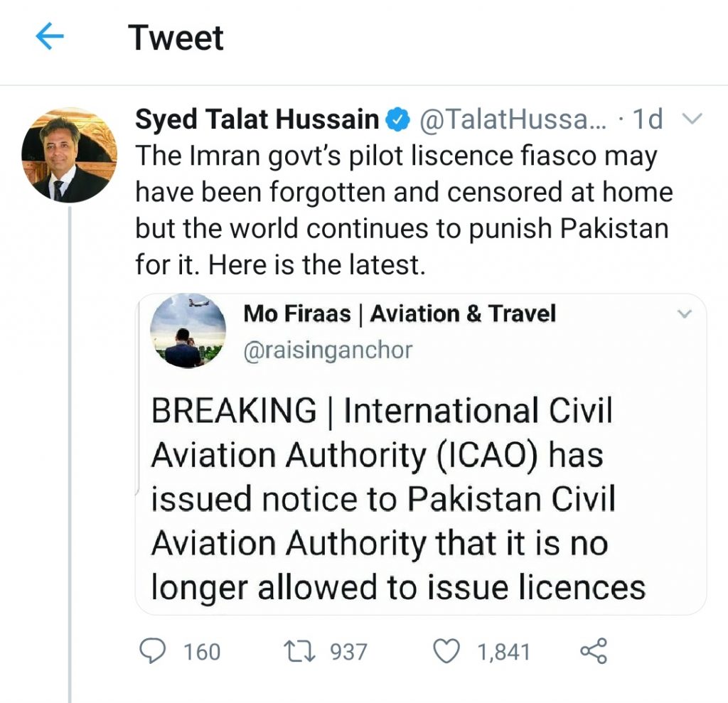
Task: Open Syed Talat Hussain's profile picture
Action: pyautogui.click(x=69, y=156)
